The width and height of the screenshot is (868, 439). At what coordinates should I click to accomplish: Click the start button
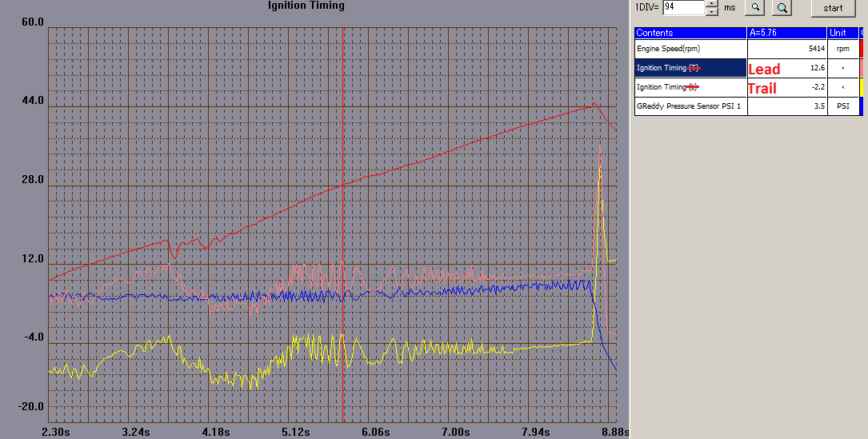pyautogui.click(x=833, y=8)
